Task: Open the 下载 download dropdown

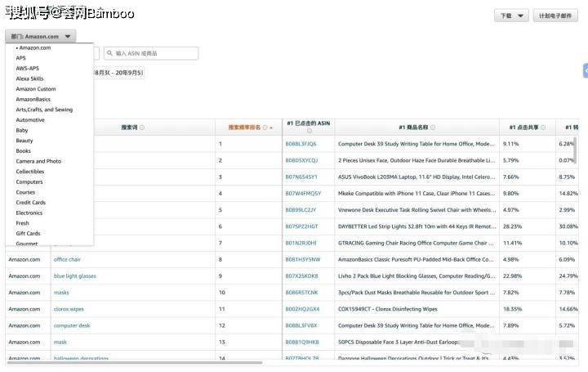Action: point(511,16)
